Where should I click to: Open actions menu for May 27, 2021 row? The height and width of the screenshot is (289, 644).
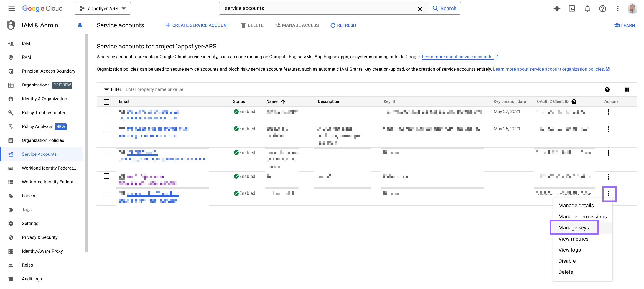point(608,112)
